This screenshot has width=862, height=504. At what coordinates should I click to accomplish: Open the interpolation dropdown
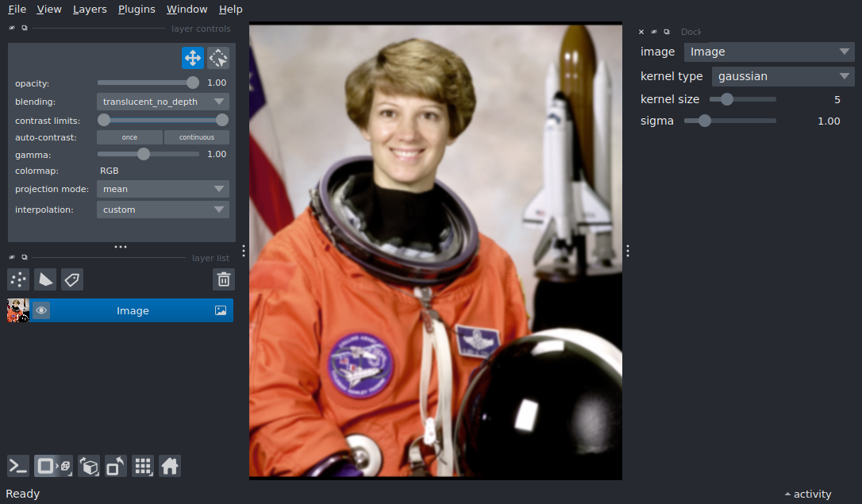pyautogui.click(x=163, y=210)
